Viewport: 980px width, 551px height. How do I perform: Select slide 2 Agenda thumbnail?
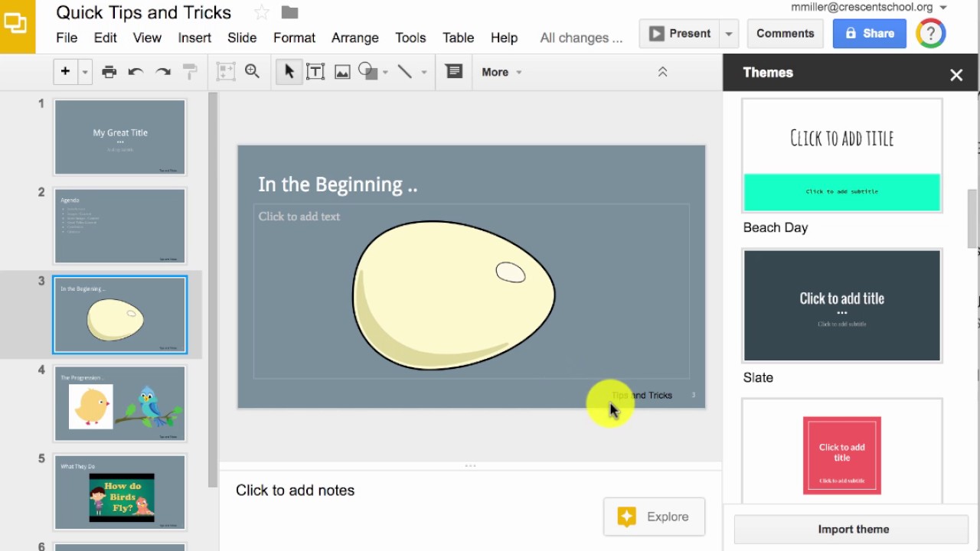(120, 226)
